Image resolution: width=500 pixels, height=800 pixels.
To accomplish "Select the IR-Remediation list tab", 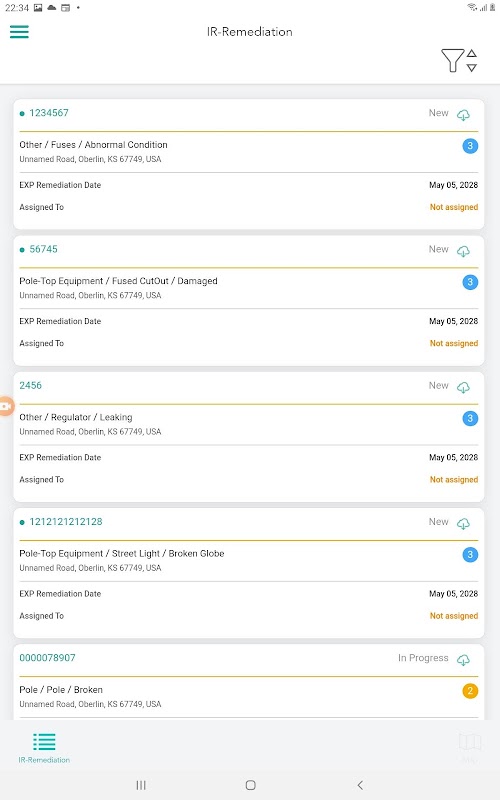I will [44, 747].
